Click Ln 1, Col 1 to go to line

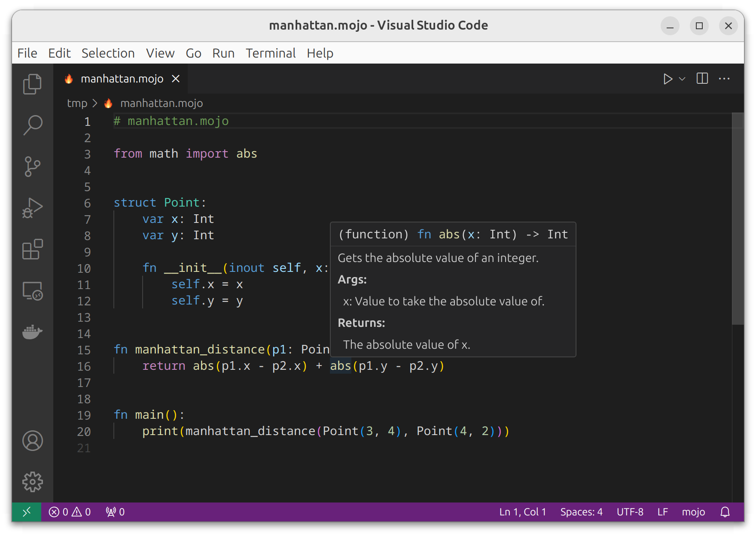click(x=522, y=512)
